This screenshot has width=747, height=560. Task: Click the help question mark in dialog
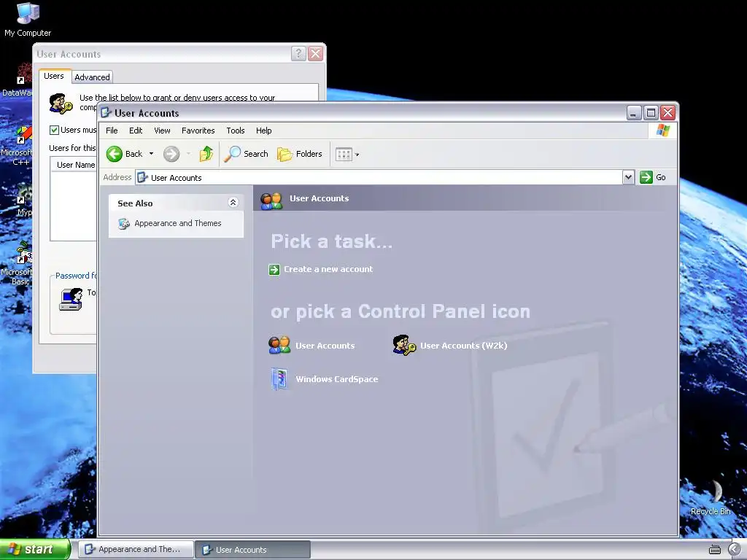[298, 53]
